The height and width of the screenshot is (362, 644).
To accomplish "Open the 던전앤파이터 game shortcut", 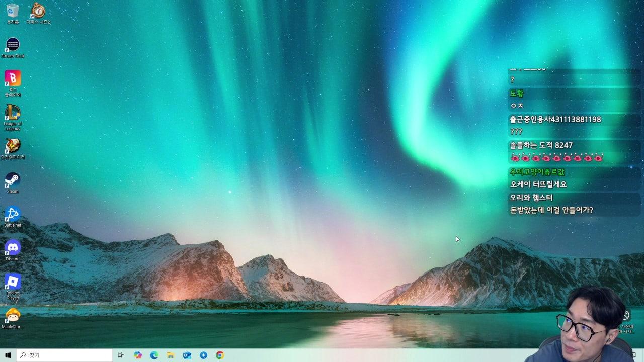I will (13, 149).
